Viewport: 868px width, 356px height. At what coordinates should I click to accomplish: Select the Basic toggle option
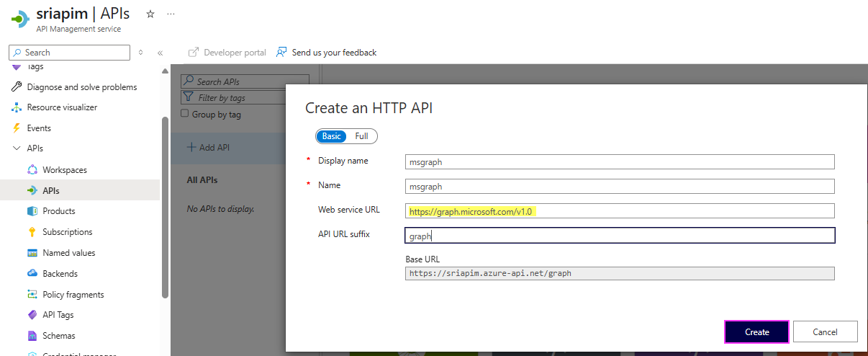tap(332, 136)
